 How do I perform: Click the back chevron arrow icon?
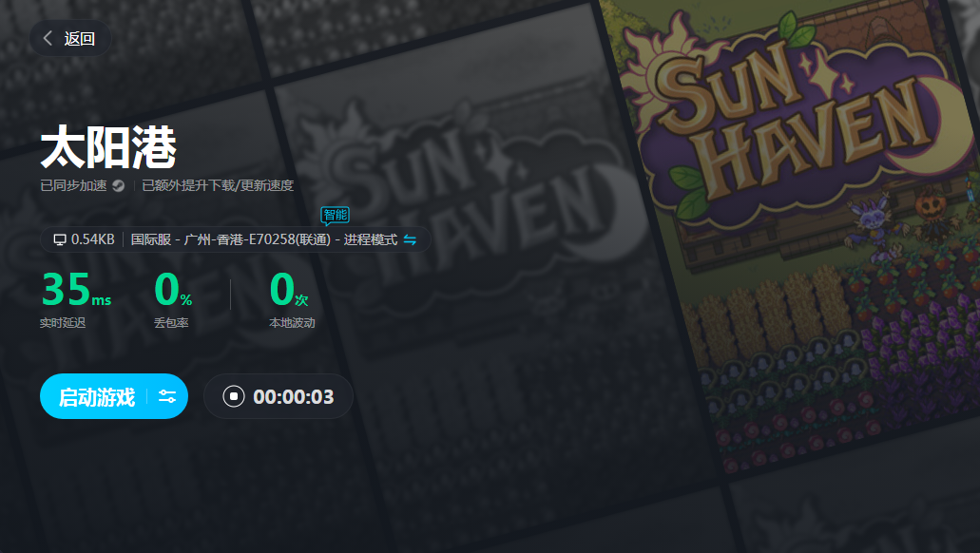point(48,38)
